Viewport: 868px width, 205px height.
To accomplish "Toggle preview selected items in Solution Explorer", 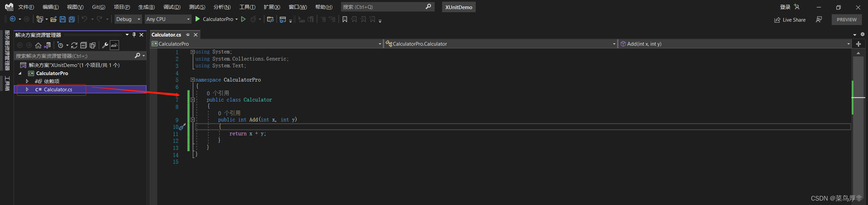I will 115,45.
